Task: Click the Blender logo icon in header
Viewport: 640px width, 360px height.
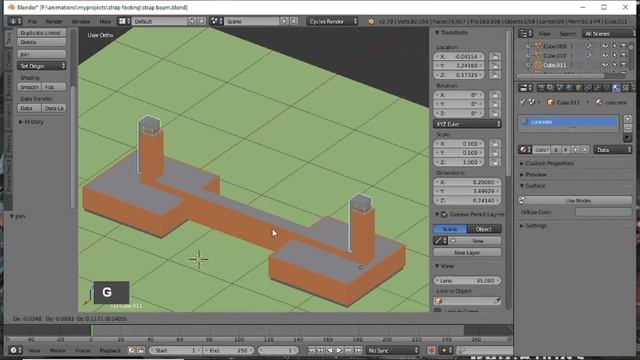Action: point(371,21)
